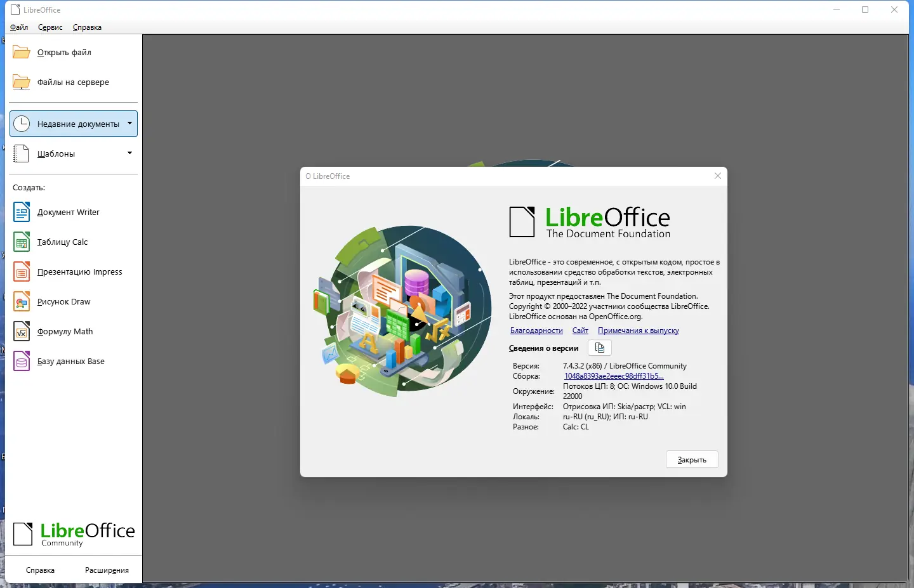The image size is (914, 588).
Task: Open the Сервис menu
Action: tap(50, 27)
